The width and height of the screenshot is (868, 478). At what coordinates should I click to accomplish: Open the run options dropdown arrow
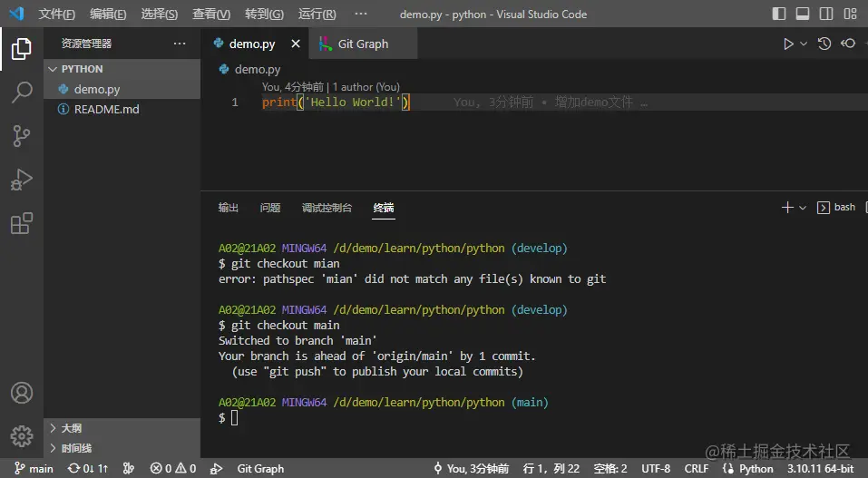804,44
